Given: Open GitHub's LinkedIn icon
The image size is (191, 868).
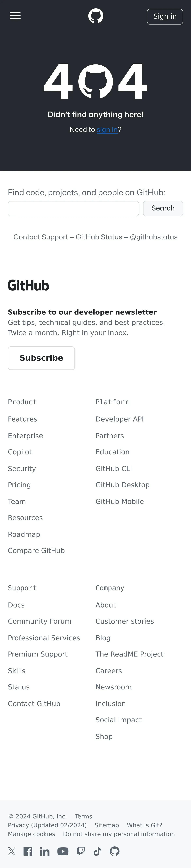Looking at the screenshot, I should coord(45,851).
